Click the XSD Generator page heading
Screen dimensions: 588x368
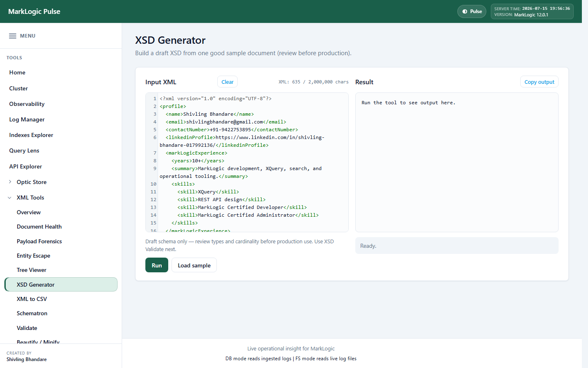point(170,40)
